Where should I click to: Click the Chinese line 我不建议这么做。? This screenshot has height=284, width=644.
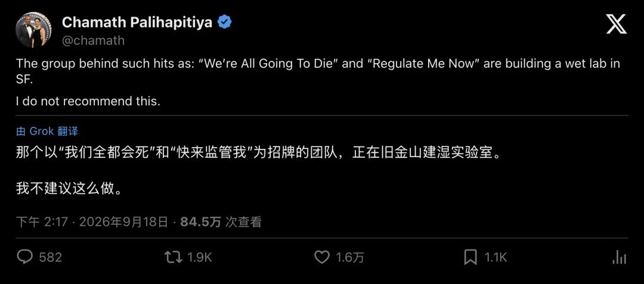(69, 189)
